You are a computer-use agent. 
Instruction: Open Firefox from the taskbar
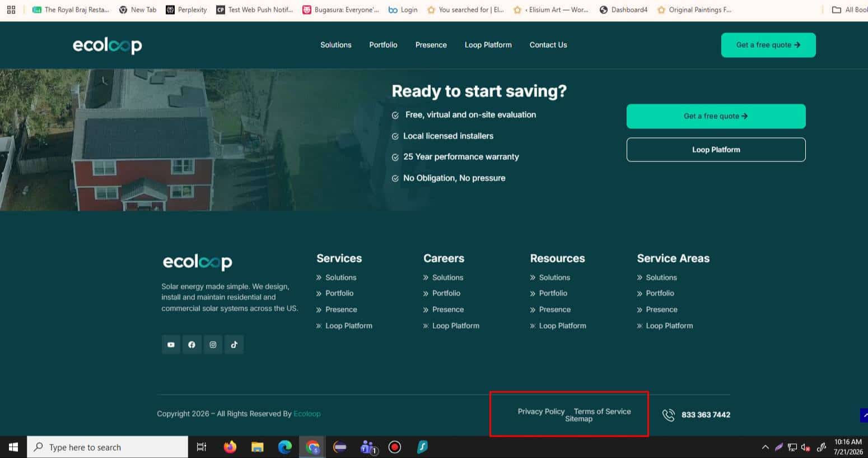pyautogui.click(x=230, y=447)
